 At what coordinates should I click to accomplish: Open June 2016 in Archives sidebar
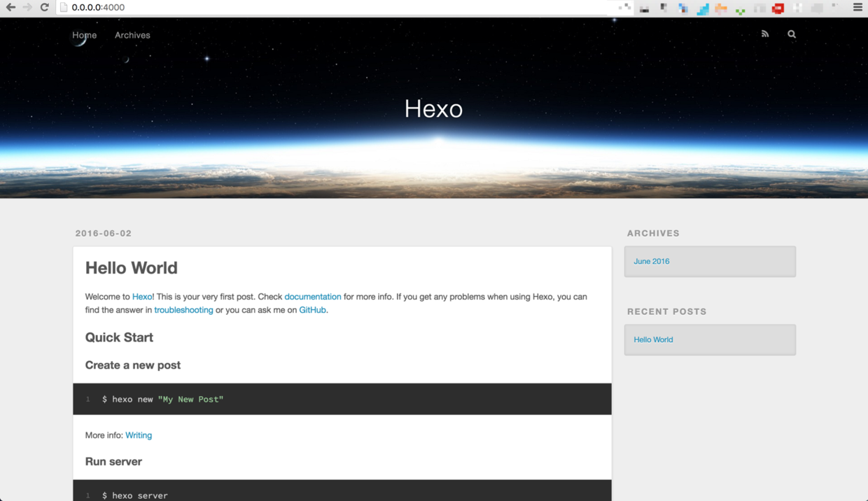(651, 261)
